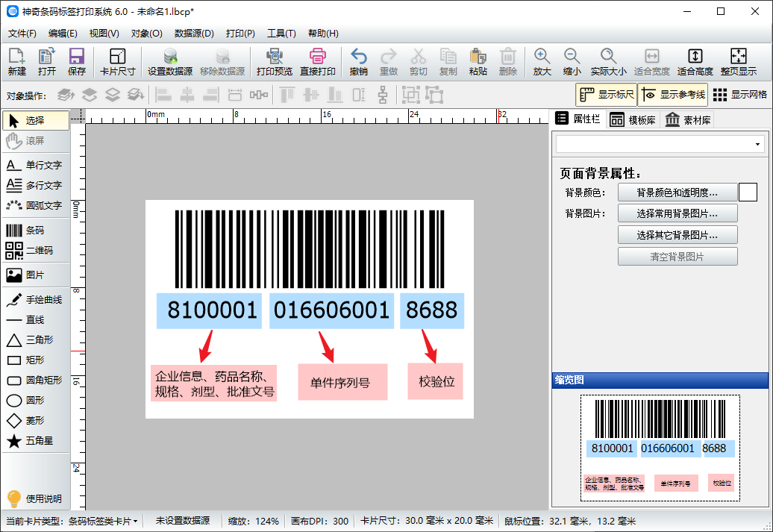Click the white background color swatch
The height and width of the screenshot is (532, 773).
[x=748, y=193]
